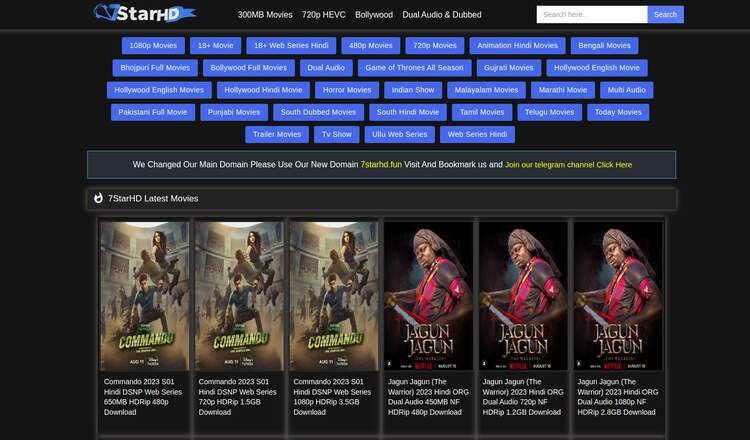Open Game of Thrones All Season
Image resolution: width=750 pixels, height=440 pixels.
[x=414, y=68]
